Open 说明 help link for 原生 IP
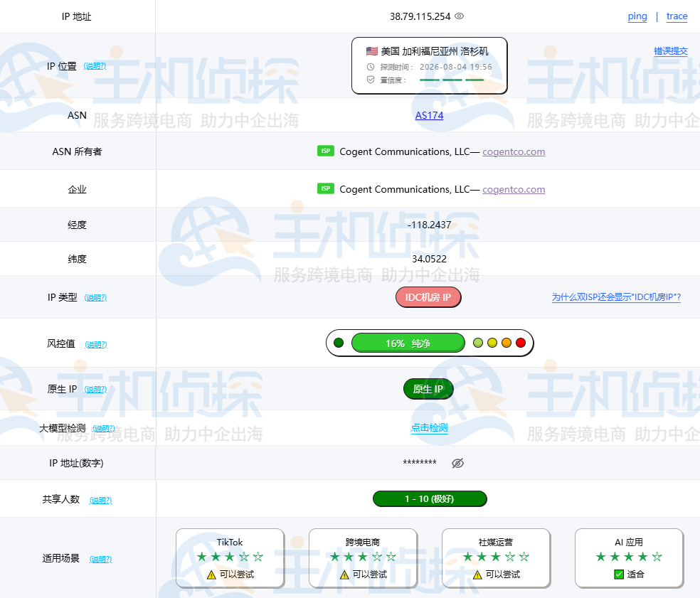The width and height of the screenshot is (700, 598). tap(95, 389)
